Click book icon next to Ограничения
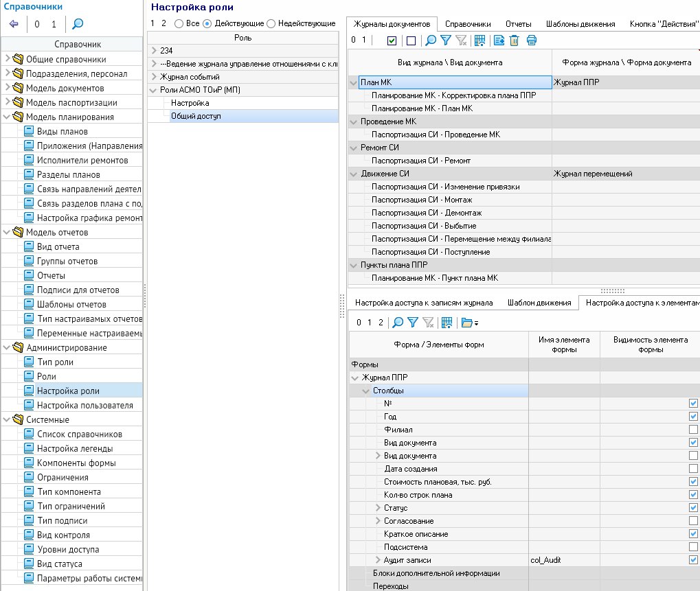700x591 pixels. 29,477
